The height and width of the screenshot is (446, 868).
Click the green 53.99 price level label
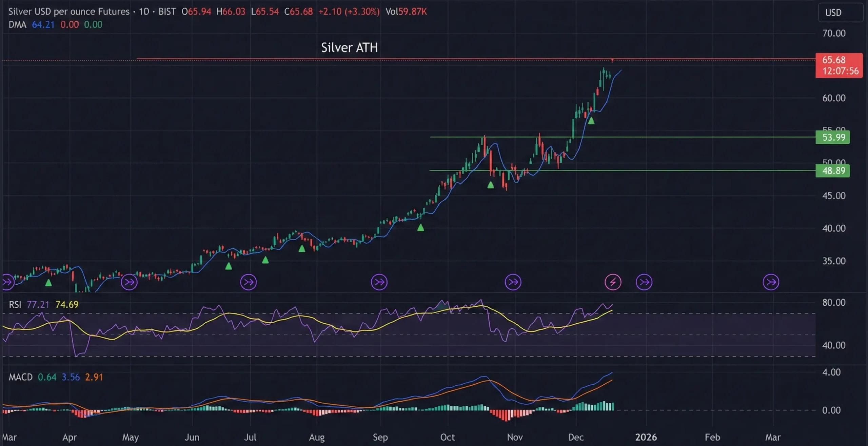point(832,137)
